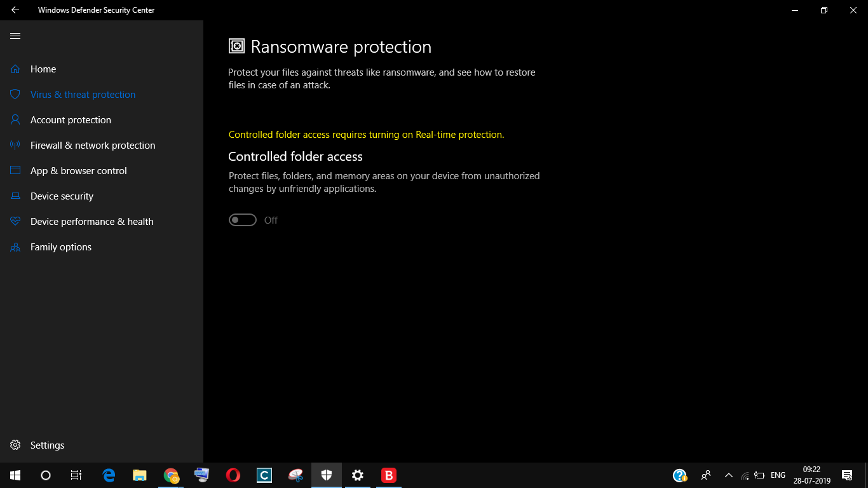Open File Explorer from taskbar

coord(140,475)
